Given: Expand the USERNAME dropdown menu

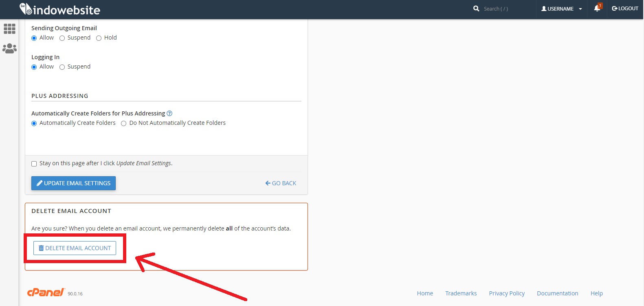Looking at the screenshot, I should [x=561, y=9].
